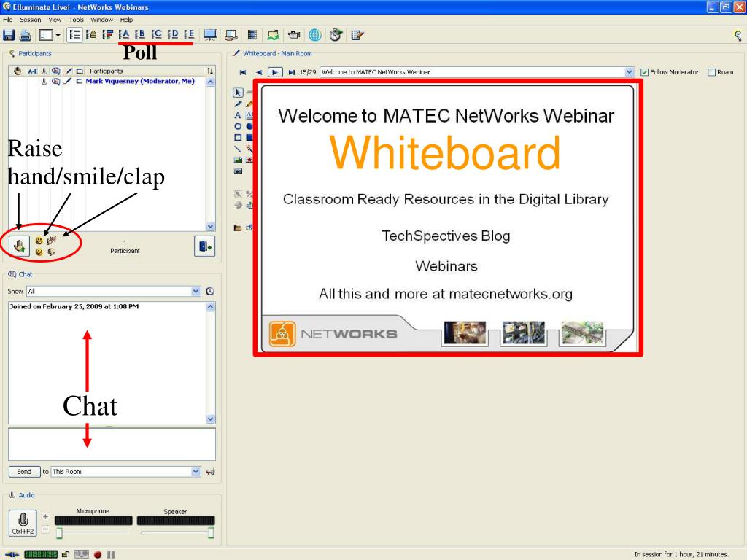
Task: Sort participants with the up-down arrows icon
Action: tap(210, 71)
